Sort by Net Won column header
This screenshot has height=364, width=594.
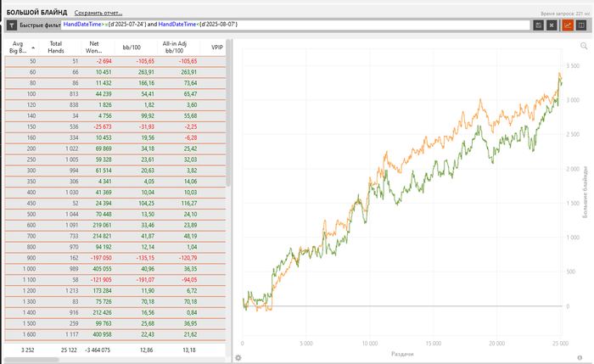[93, 48]
